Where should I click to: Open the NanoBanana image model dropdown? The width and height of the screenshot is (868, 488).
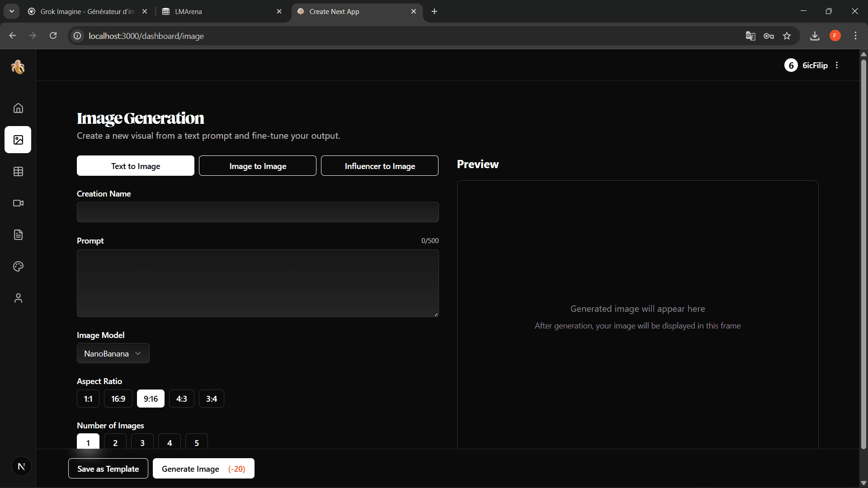pyautogui.click(x=113, y=353)
